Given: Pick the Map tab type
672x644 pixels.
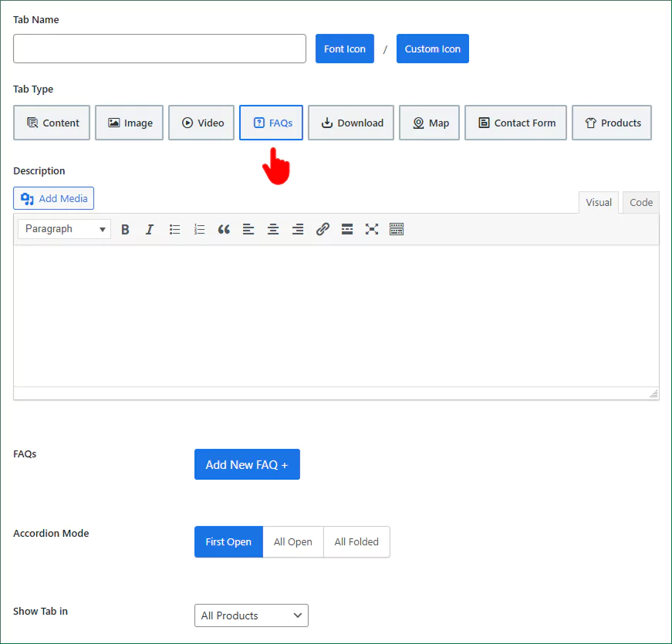Looking at the screenshot, I should tap(430, 123).
